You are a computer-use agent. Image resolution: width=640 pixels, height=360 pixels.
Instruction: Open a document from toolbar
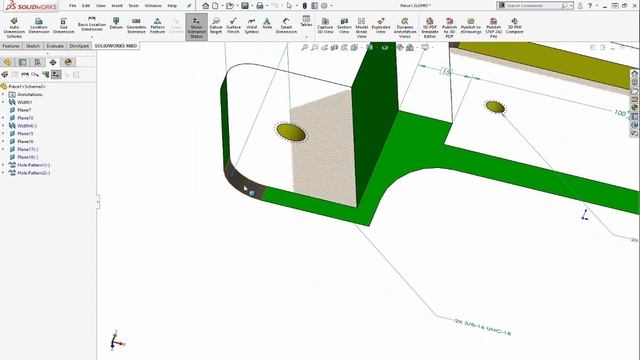click(x=230, y=6)
